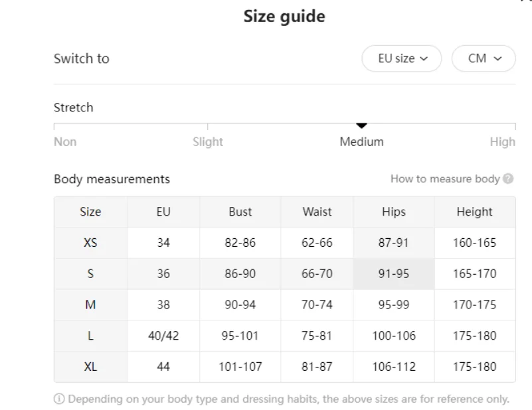Click the info icon in the reference note

[x=58, y=399]
